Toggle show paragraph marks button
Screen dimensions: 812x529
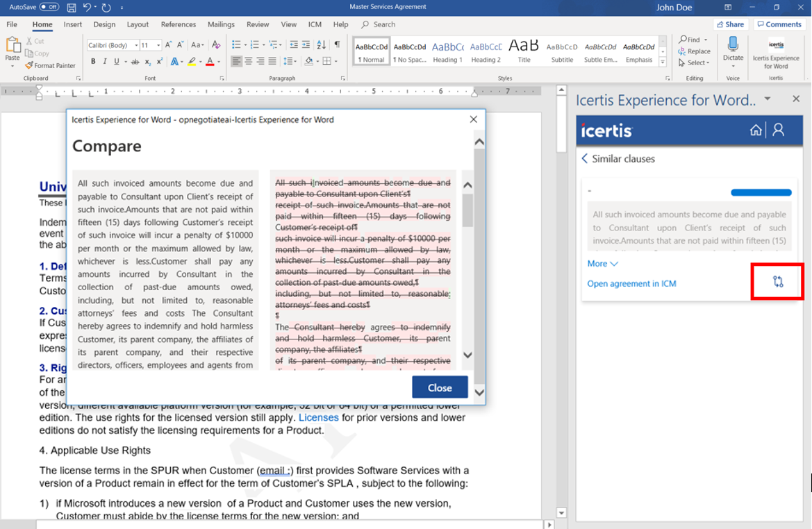click(x=337, y=44)
